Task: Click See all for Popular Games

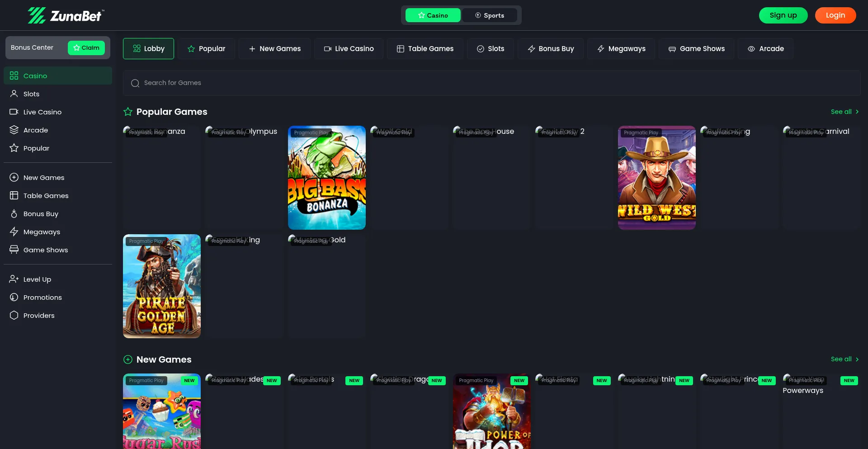Action: tap(844, 112)
